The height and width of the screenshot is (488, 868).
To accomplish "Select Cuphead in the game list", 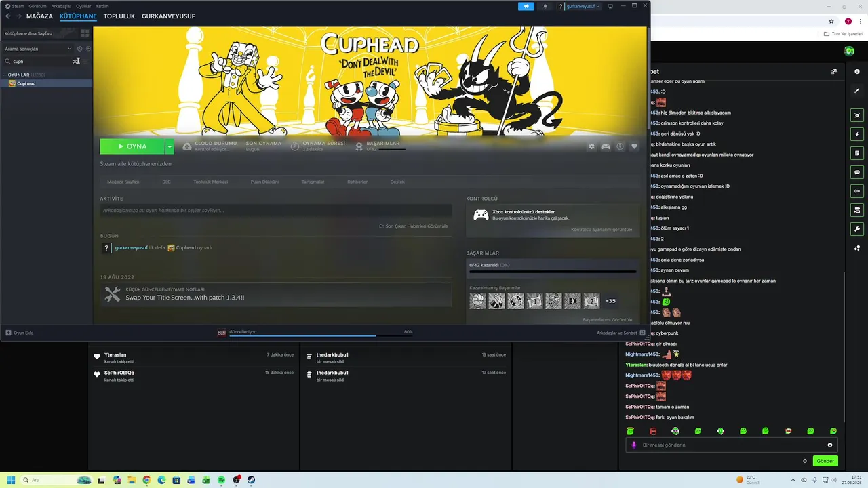I will click(46, 83).
